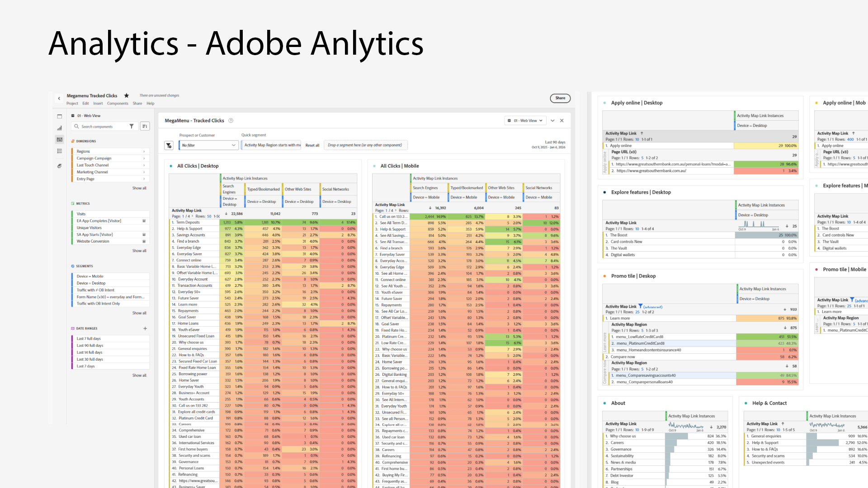Click the sort components icon button
868x488 pixels.
click(145, 127)
